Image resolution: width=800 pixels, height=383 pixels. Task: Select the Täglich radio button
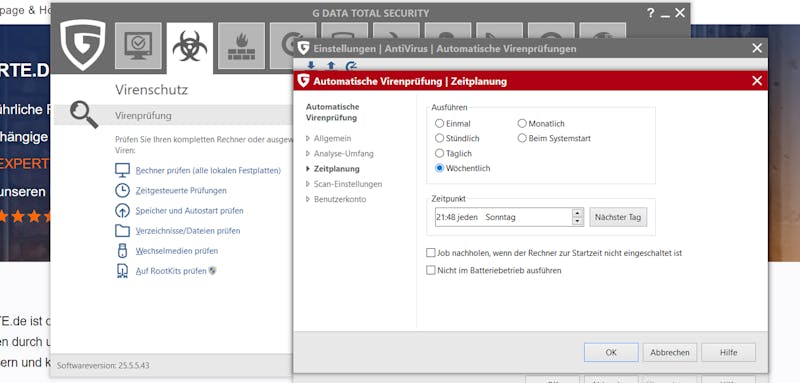[x=439, y=153]
